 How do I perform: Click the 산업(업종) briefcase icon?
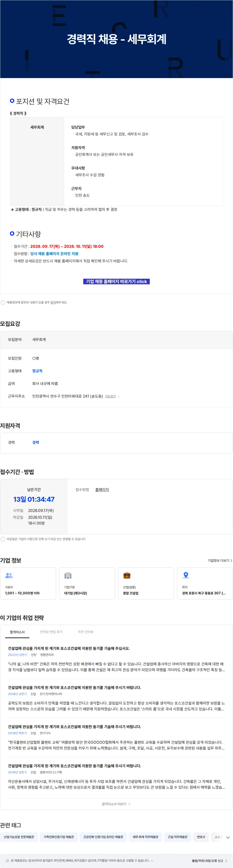coord(127,575)
